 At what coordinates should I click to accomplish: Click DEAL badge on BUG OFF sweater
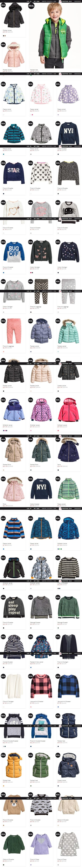tap(3, 242)
